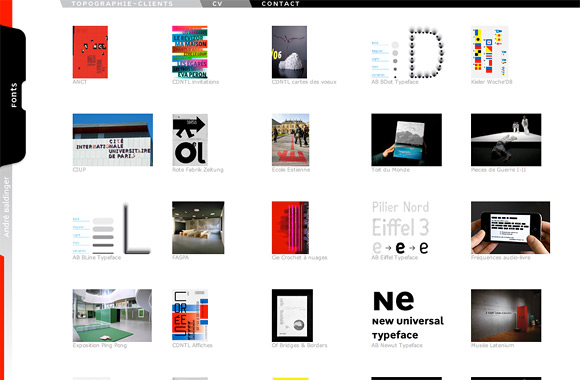Open the Pieces de Guerre I-II thumbnail
580x380 pixels.
(x=506, y=140)
